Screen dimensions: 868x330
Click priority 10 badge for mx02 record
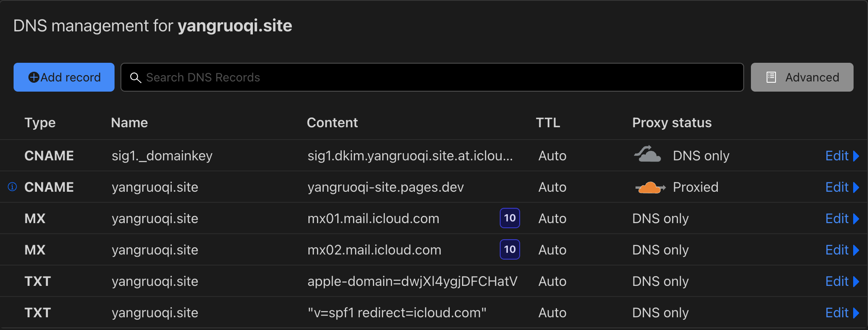tap(510, 249)
